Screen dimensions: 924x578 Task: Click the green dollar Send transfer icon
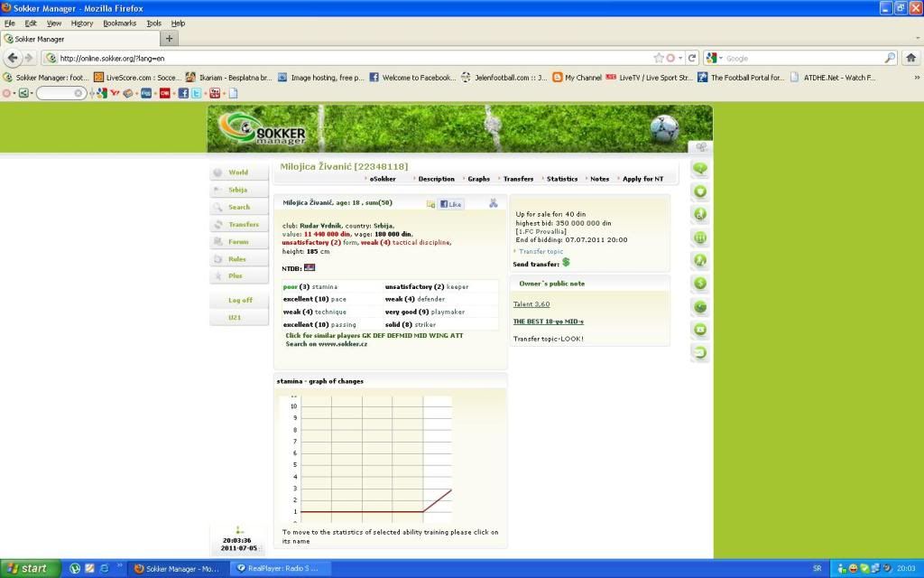click(566, 263)
